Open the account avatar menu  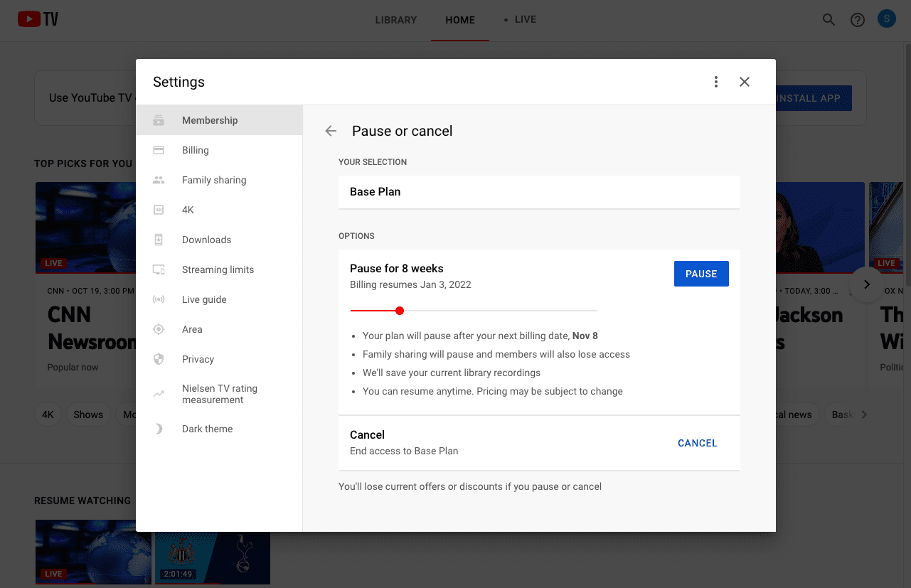886,19
